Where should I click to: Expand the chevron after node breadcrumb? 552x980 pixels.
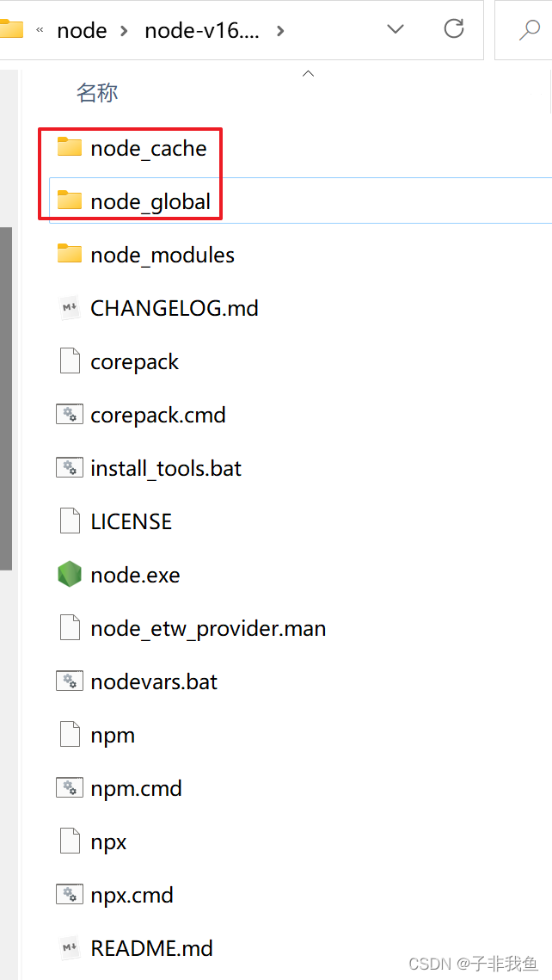pyautogui.click(x=125, y=30)
